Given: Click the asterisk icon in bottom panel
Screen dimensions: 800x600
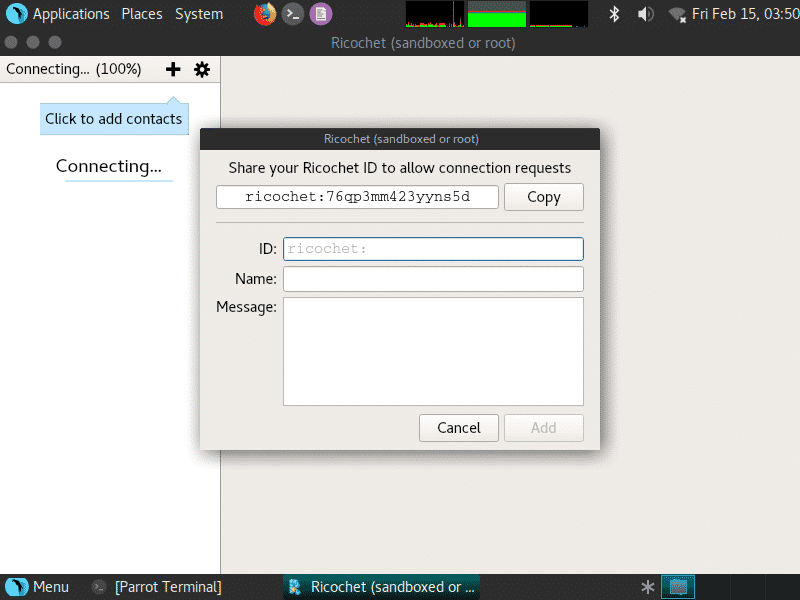Looking at the screenshot, I should coord(647,587).
